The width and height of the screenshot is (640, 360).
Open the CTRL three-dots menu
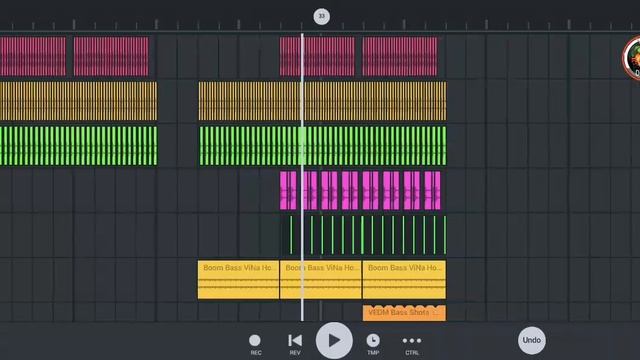(412, 344)
